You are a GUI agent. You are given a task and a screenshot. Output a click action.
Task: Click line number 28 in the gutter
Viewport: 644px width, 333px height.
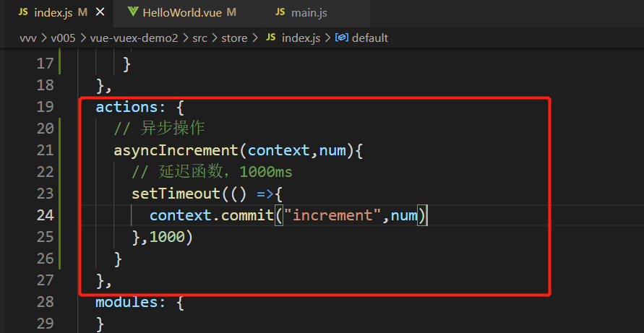[46, 302]
